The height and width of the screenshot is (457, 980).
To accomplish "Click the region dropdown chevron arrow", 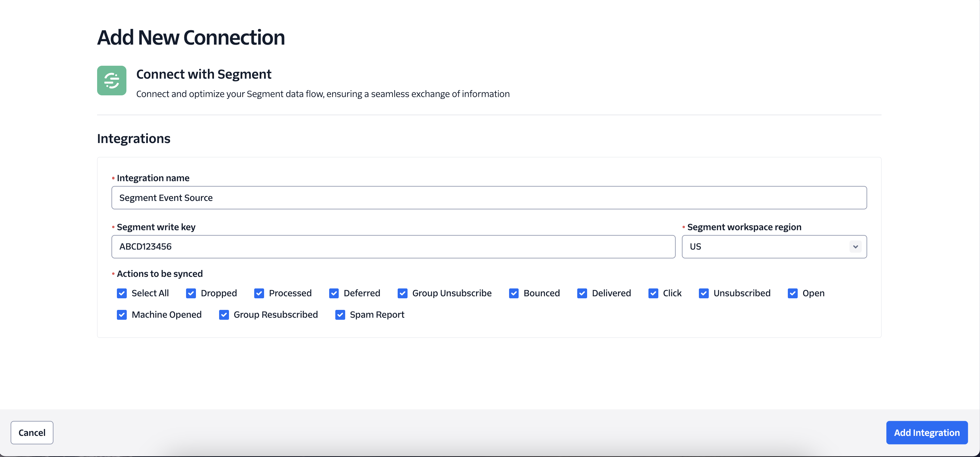I will (x=855, y=247).
